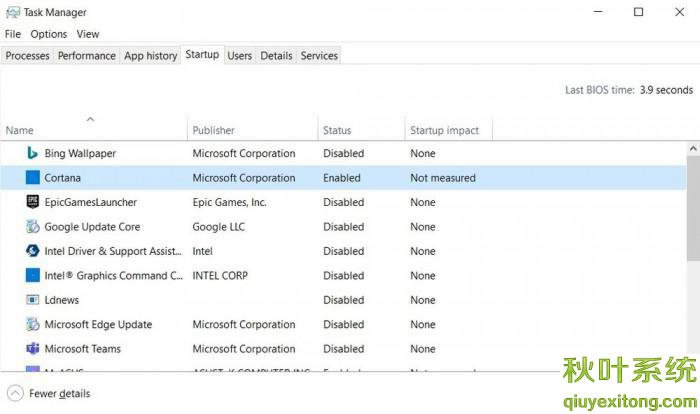Open the Options menu
This screenshot has width=700, height=414.
tap(49, 34)
